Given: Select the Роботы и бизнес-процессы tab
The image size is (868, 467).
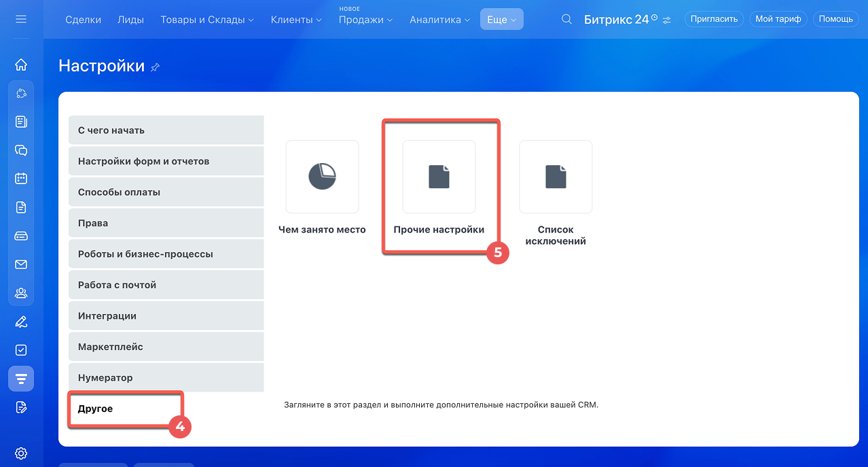Looking at the screenshot, I should [166, 254].
